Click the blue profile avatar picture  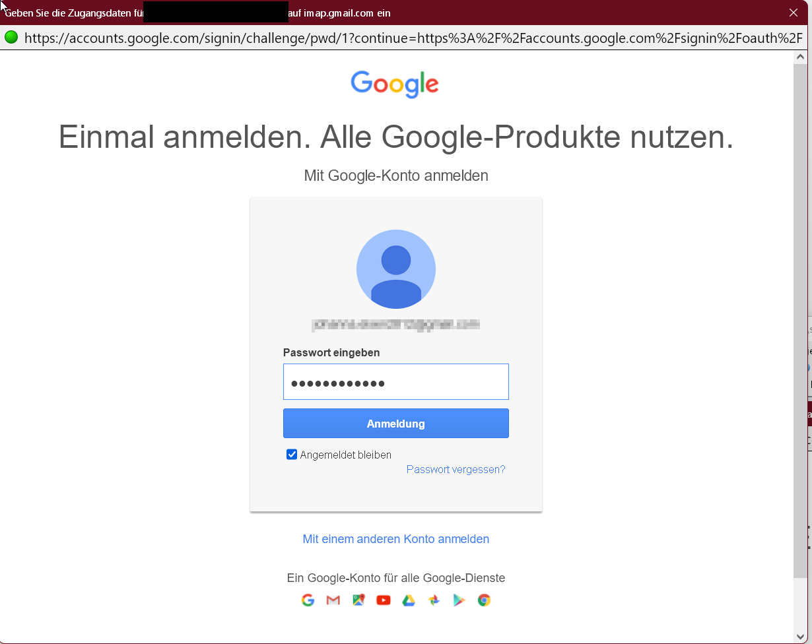pyautogui.click(x=396, y=269)
